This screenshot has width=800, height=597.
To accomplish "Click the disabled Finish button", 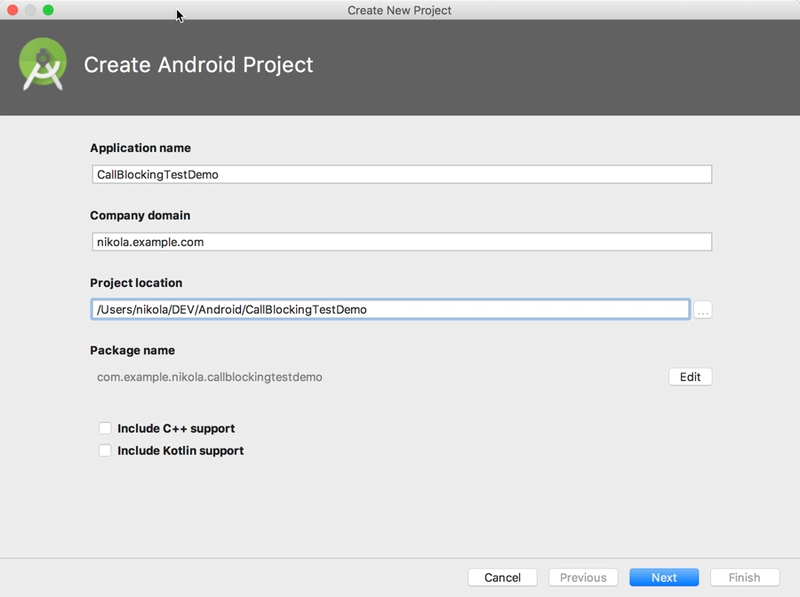I will [x=744, y=577].
